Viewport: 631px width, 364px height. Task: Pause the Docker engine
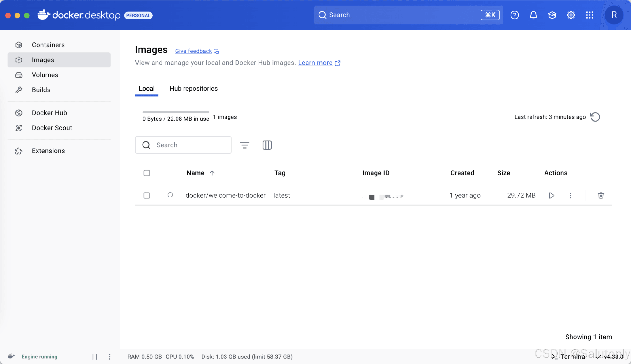point(94,357)
